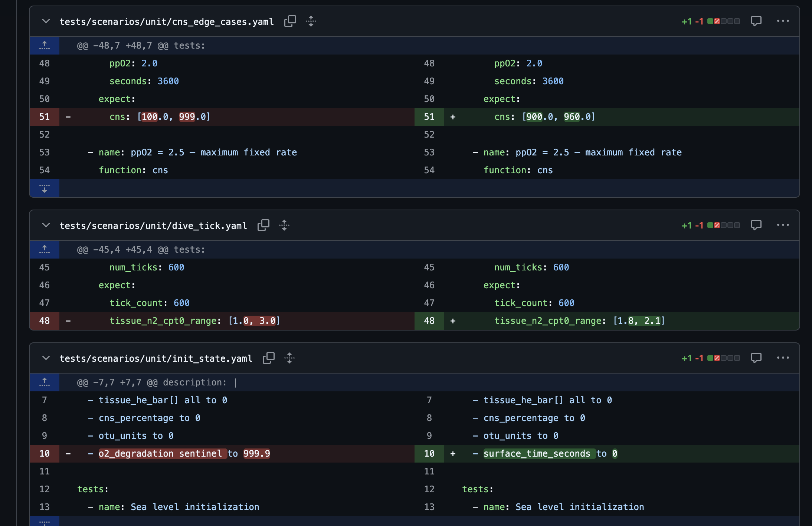Expand all lines in init_state.yaml
Image resolution: width=812 pixels, height=526 pixels.
click(289, 358)
